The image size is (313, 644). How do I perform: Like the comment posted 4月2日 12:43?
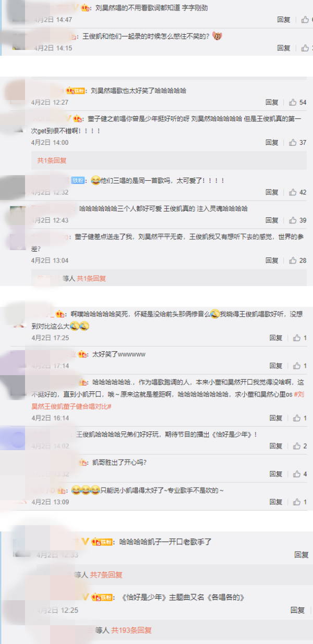[297, 220]
